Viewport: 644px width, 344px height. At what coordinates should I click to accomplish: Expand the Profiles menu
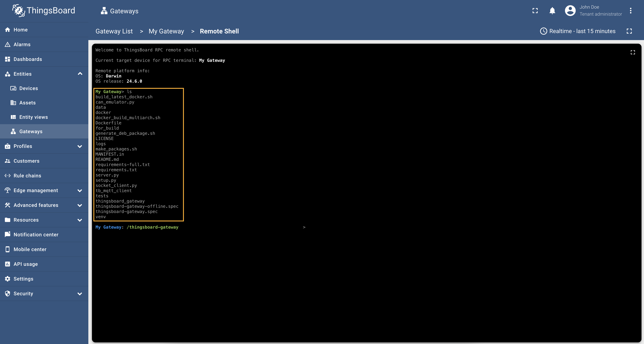(80, 146)
